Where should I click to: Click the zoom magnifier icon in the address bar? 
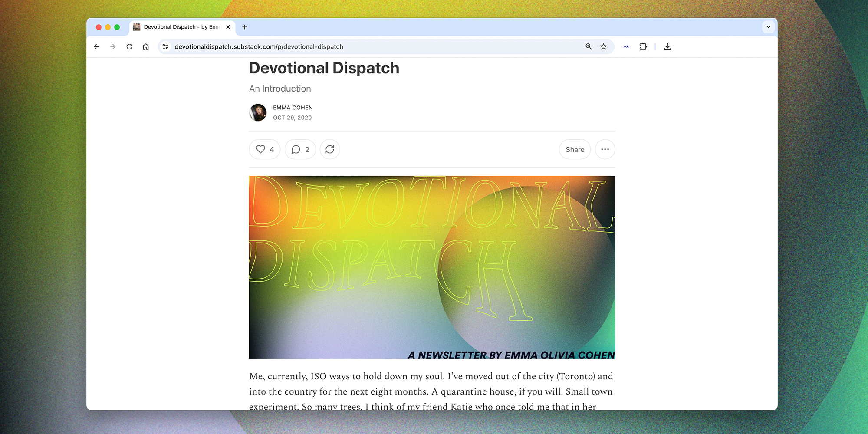pos(588,46)
